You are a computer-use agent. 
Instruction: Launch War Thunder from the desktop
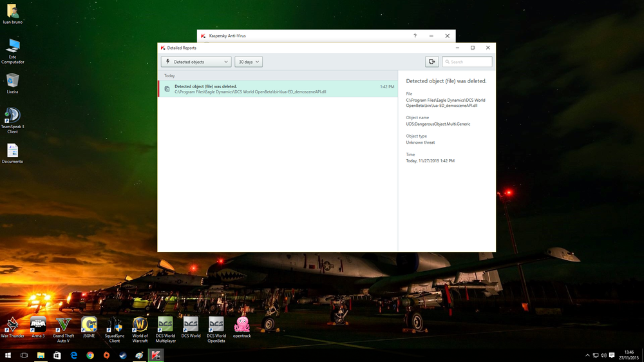click(12, 325)
